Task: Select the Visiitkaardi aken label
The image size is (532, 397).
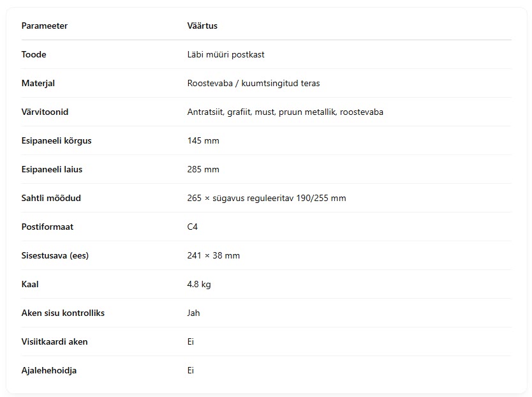Action: pyautogui.click(x=54, y=341)
